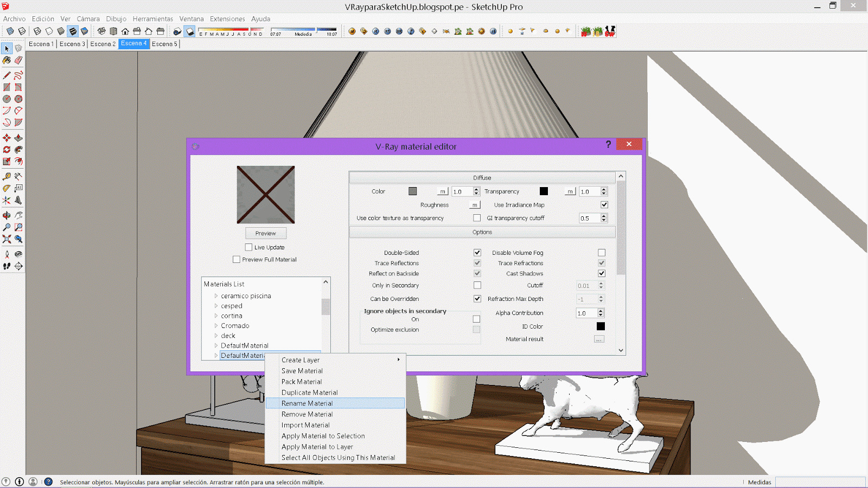The image size is (868, 488).
Task: Enable Live Update for the material preview
Action: (248, 247)
